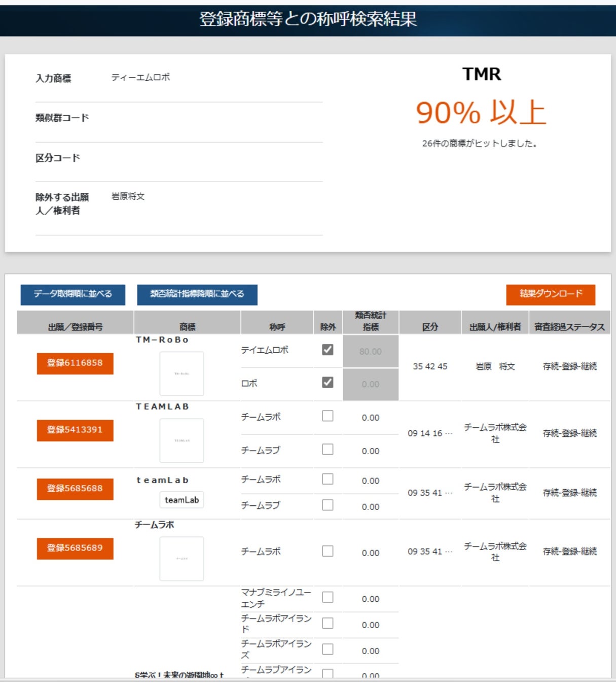Viewport: 616px width, 685px height.
Task: Open registration 登録5413391 details
Action: [75, 430]
